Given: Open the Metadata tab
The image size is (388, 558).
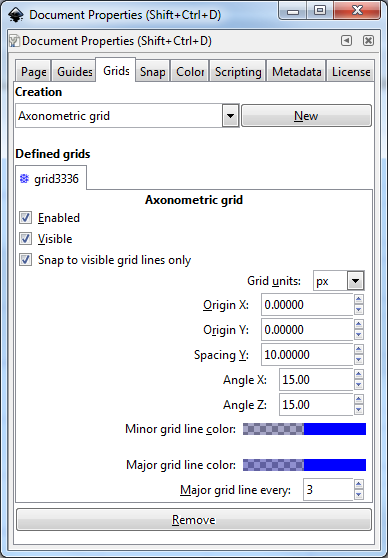Looking at the screenshot, I should (x=296, y=72).
